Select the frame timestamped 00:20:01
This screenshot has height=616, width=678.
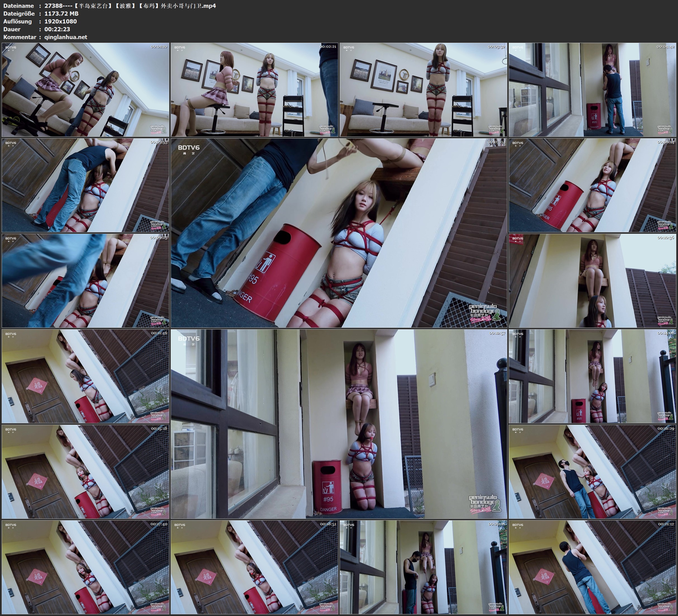tap(423, 567)
